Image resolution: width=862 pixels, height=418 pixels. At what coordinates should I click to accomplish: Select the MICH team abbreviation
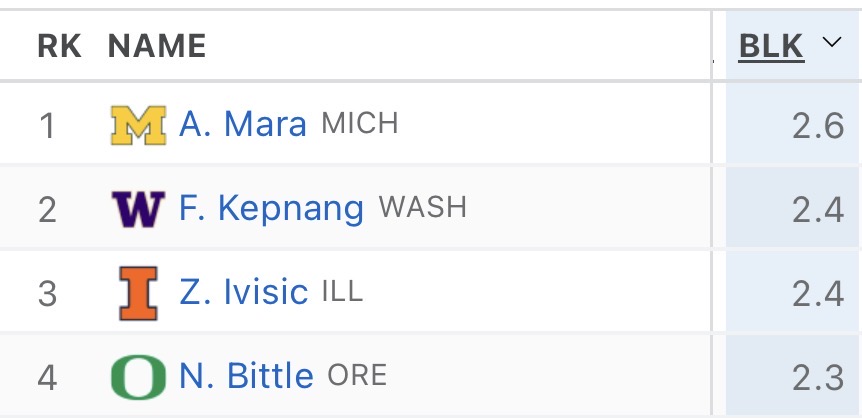pos(360,124)
